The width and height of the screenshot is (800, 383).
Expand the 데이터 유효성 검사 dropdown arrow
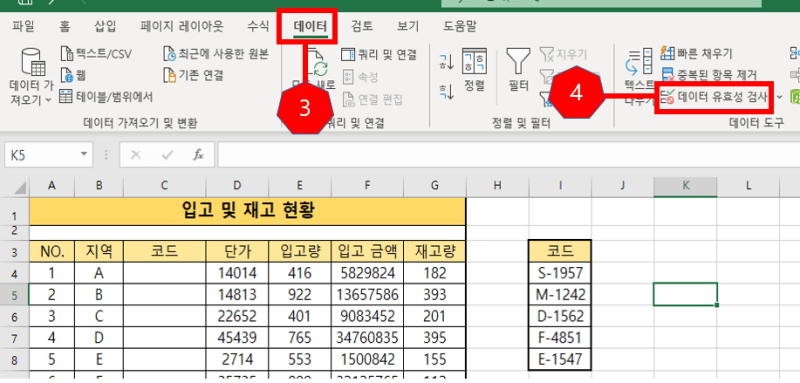click(x=780, y=97)
